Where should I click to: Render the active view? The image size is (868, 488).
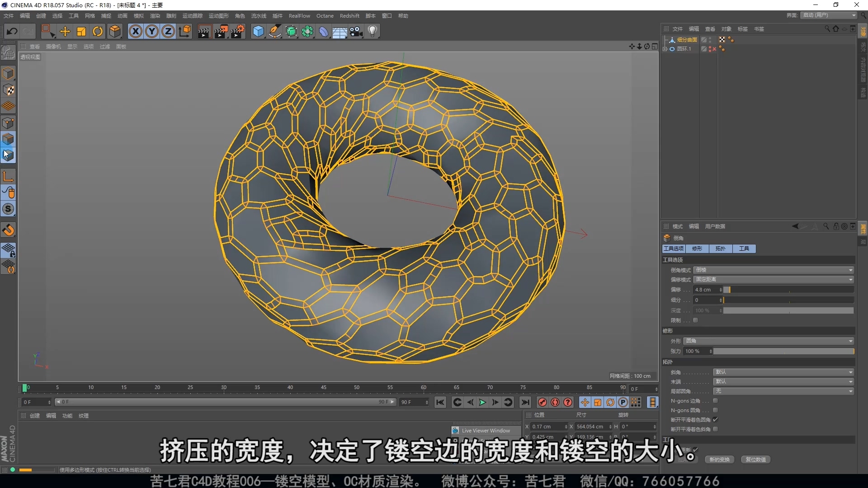(x=204, y=31)
